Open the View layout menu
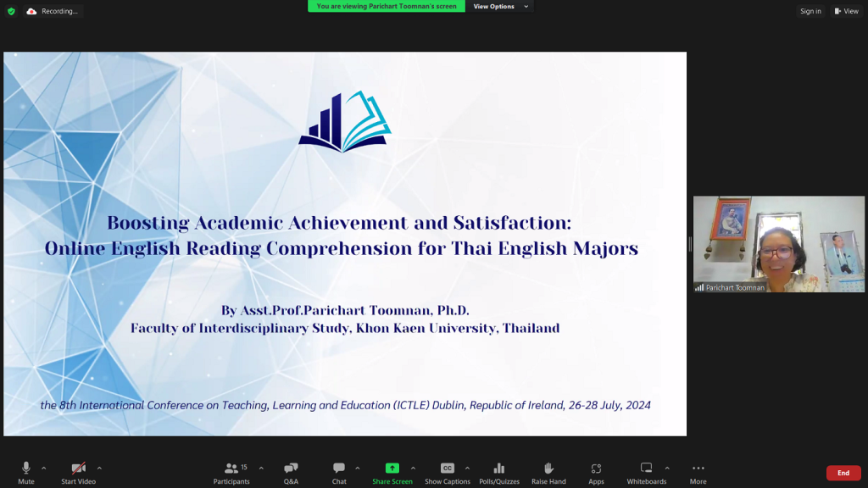Viewport: 868px width, 488px height. coord(846,11)
